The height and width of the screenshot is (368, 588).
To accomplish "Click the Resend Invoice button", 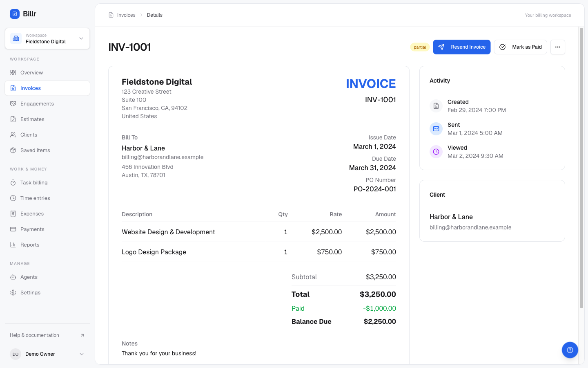I will click(462, 47).
